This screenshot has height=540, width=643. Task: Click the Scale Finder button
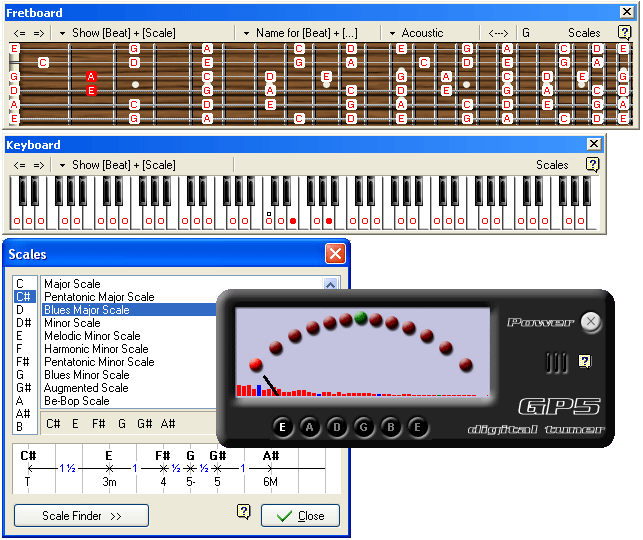(81, 516)
